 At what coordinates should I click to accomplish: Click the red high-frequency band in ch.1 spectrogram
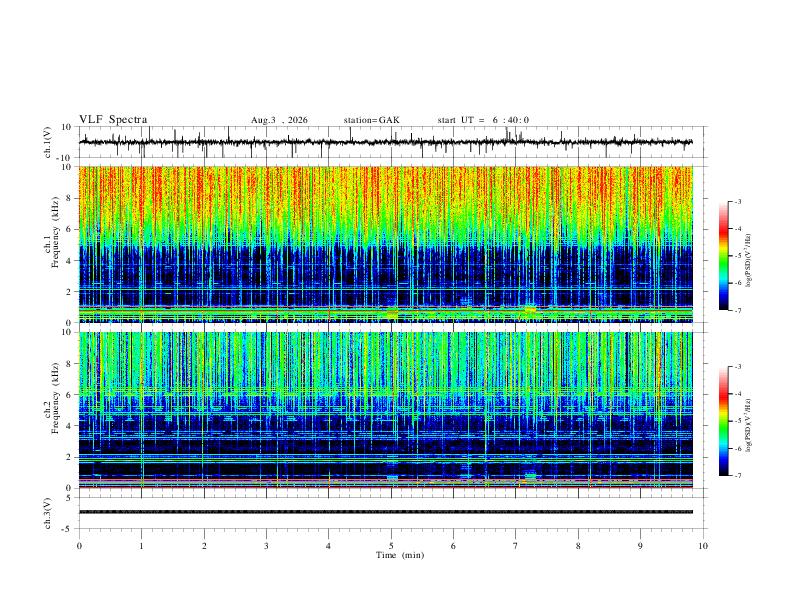tap(386, 189)
